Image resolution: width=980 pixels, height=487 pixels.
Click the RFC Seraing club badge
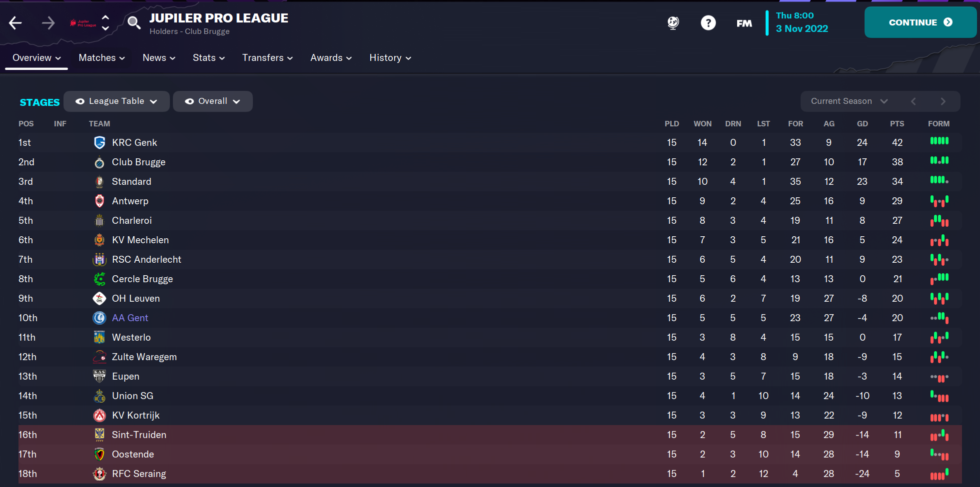pyautogui.click(x=99, y=474)
